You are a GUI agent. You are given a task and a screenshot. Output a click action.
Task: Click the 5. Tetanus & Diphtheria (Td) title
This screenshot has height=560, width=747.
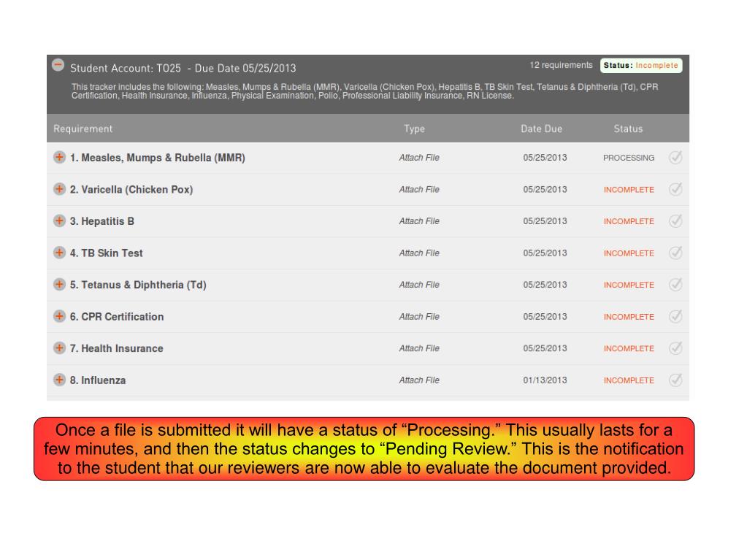point(138,285)
